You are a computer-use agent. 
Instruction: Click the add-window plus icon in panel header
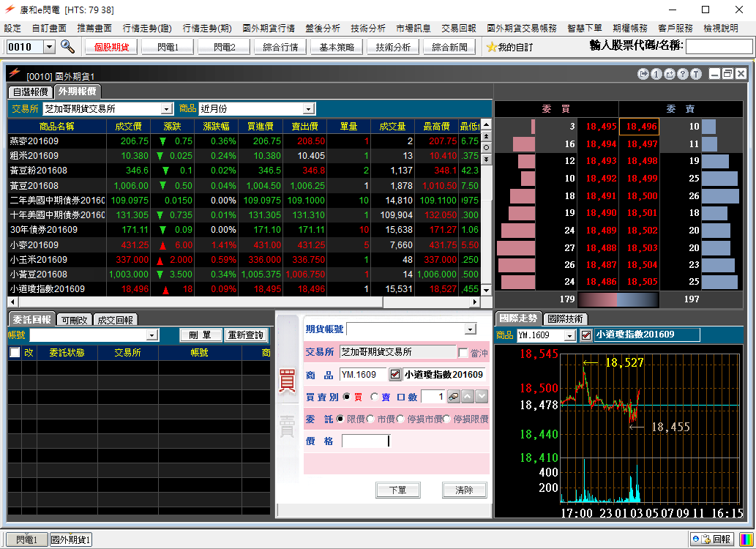coord(670,74)
